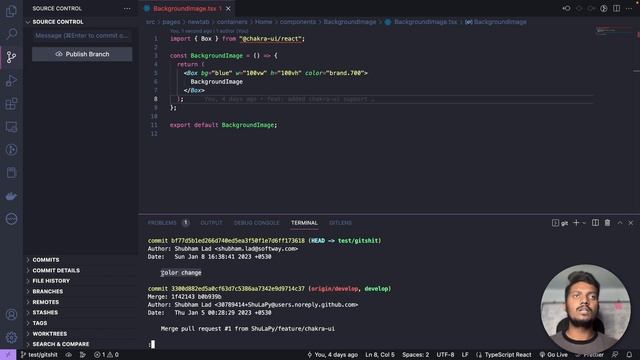Open launch profile dropdown next to plus
640x360 pixels.
584,223
